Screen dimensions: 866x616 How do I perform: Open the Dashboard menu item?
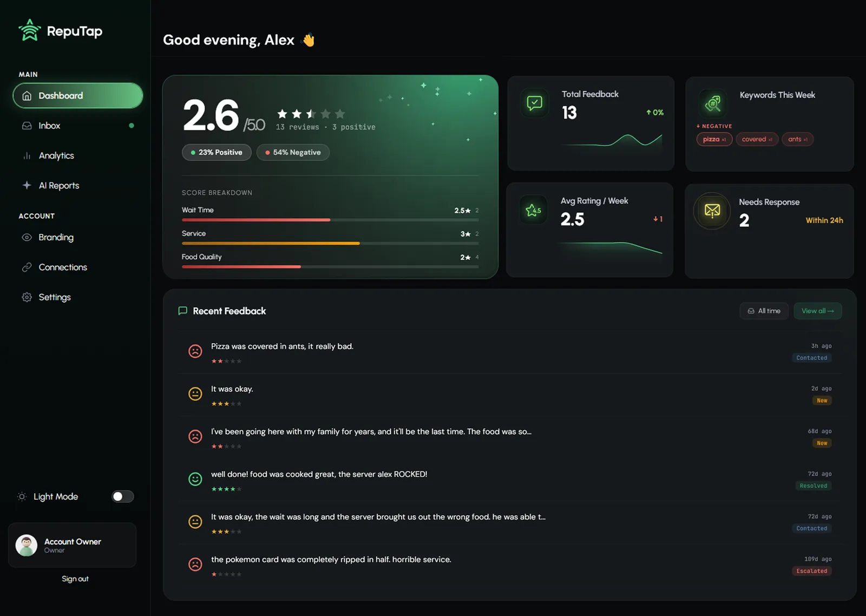[x=78, y=96]
